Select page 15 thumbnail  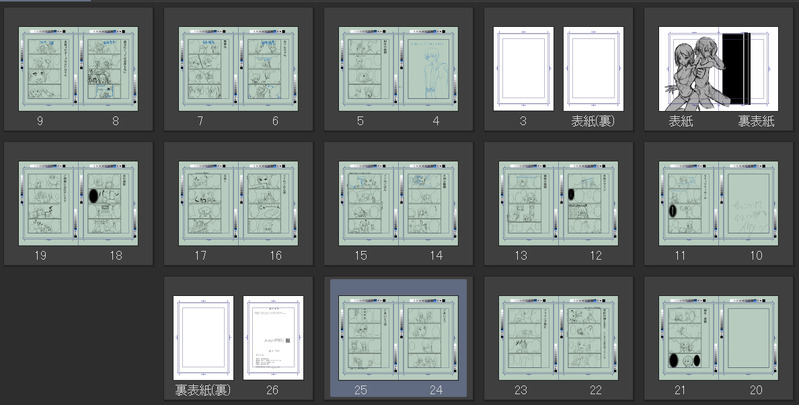tap(368, 203)
